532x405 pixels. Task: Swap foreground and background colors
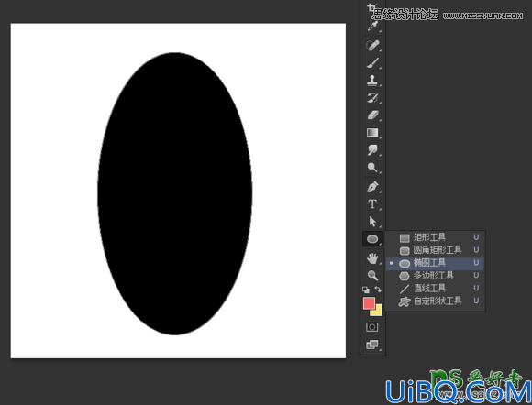[x=378, y=290]
